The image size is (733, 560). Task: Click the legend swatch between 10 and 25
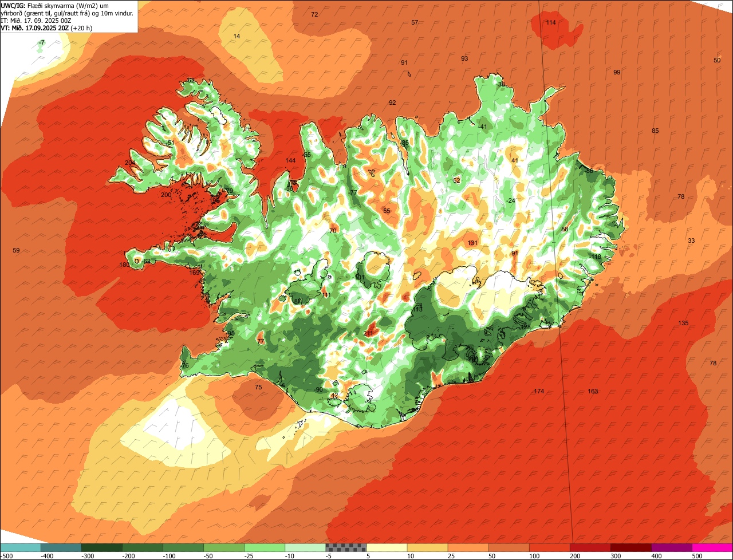427,547
